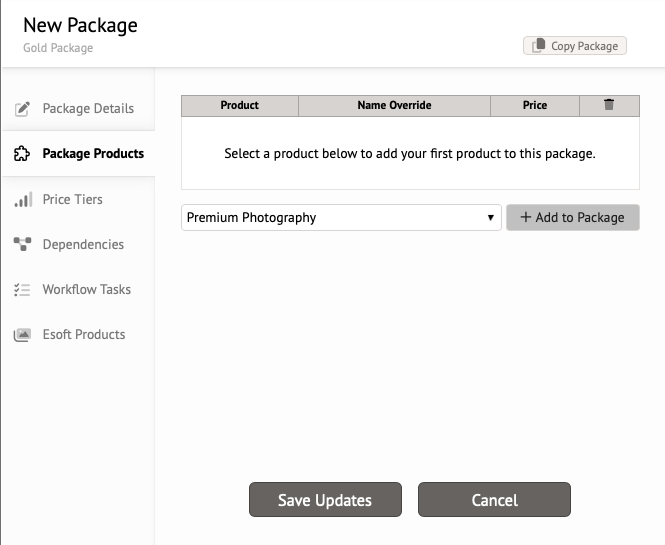Click the Package Details pencil icon

click(22, 109)
